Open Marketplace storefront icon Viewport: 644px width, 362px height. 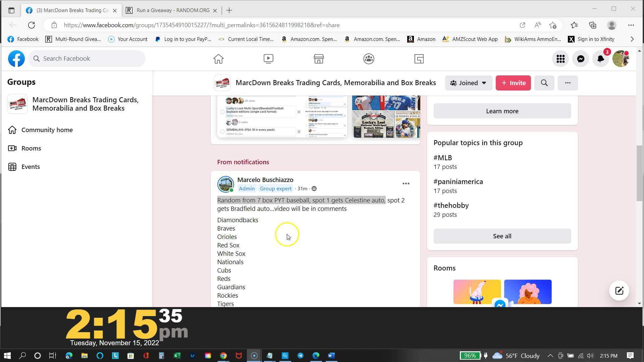click(319, 59)
